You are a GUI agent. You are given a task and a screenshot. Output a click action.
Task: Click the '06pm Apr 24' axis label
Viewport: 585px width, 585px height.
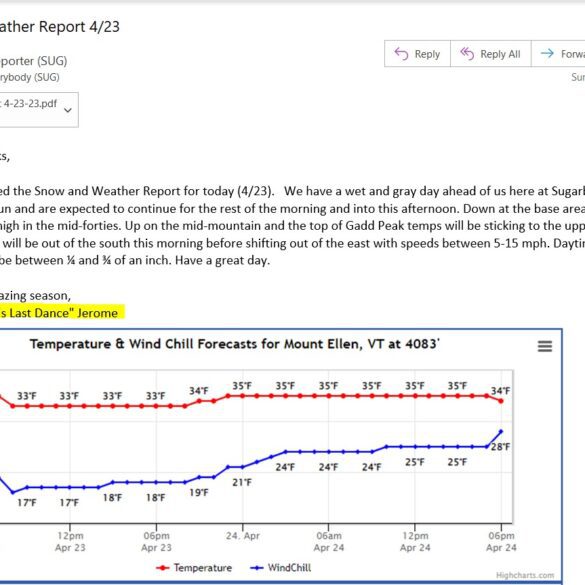[x=501, y=541]
